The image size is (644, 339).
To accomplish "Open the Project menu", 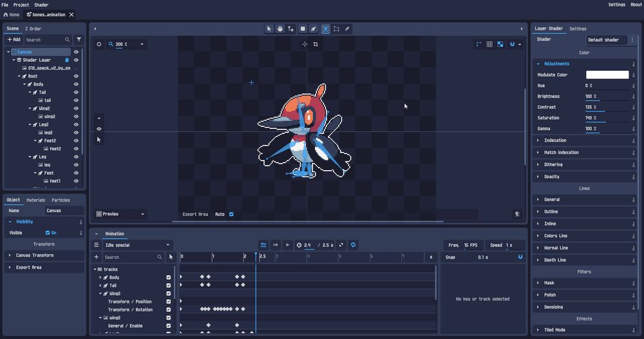I will tap(21, 5).
